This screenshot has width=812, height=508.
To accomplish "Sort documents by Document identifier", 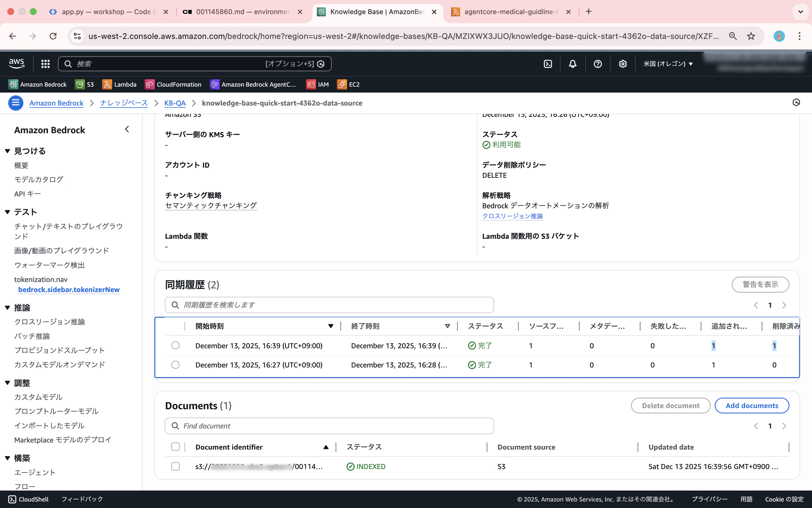I will [326, 447].
